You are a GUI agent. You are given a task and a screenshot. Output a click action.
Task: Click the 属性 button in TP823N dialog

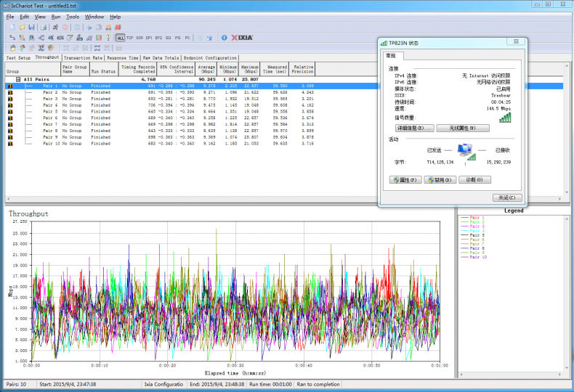point(405,180)
